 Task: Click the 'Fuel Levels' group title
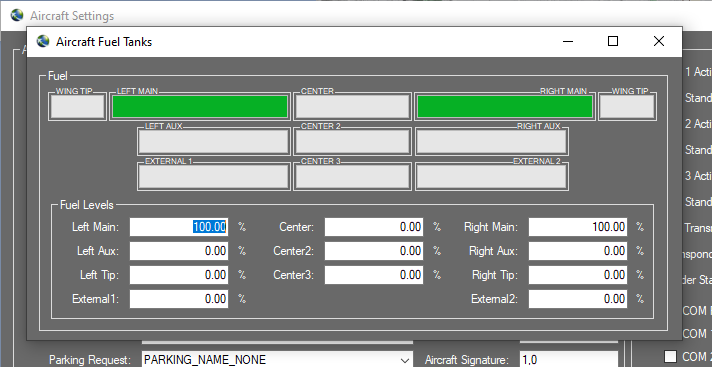87,205
